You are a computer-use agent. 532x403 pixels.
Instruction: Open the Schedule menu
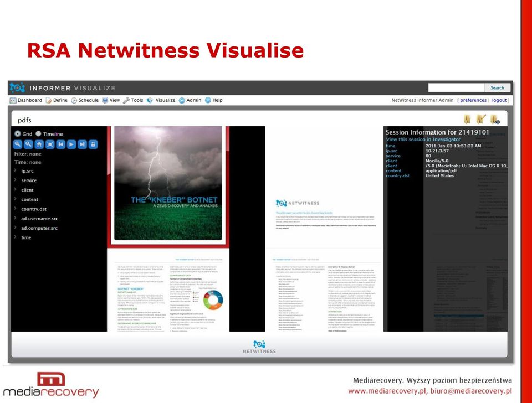[88, 100]
